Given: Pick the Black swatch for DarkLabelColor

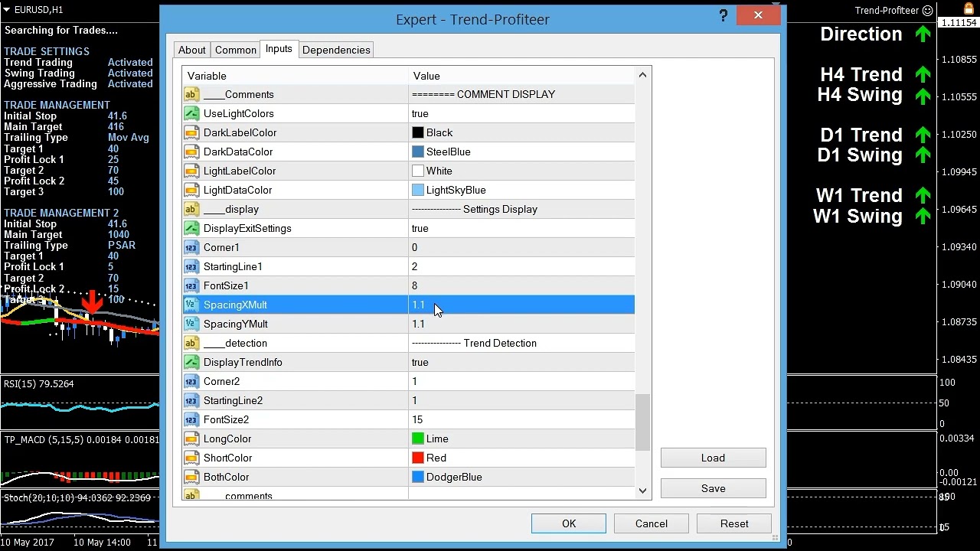Looking at the screenshot, I should (x=418, y=132).
